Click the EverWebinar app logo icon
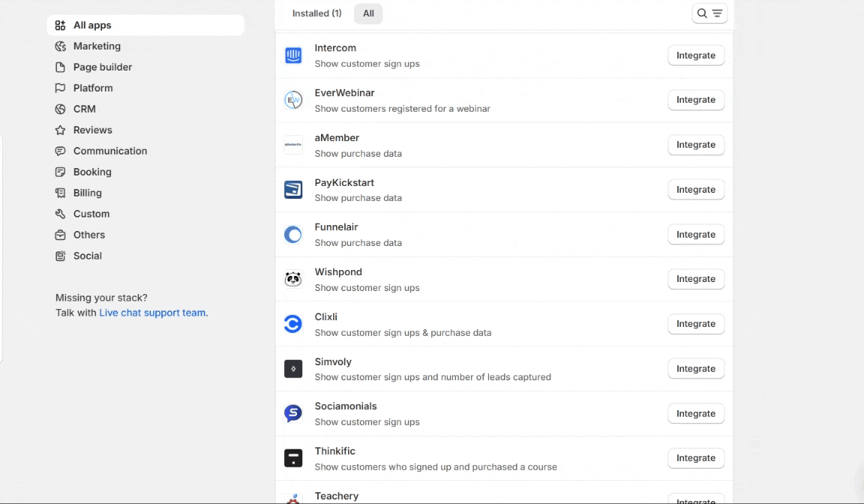 click(293, 100)
